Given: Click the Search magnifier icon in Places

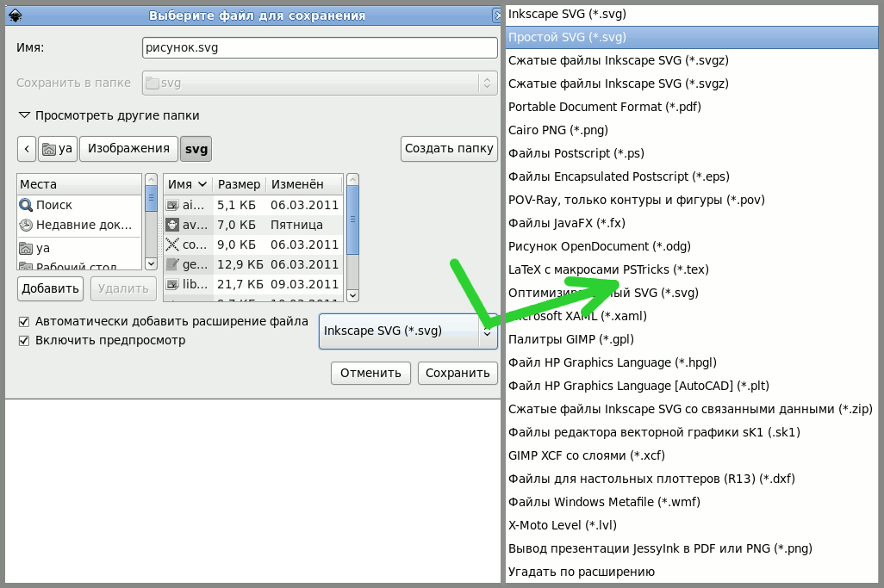Looking at the screenshot, I should (x=26, y=205).
